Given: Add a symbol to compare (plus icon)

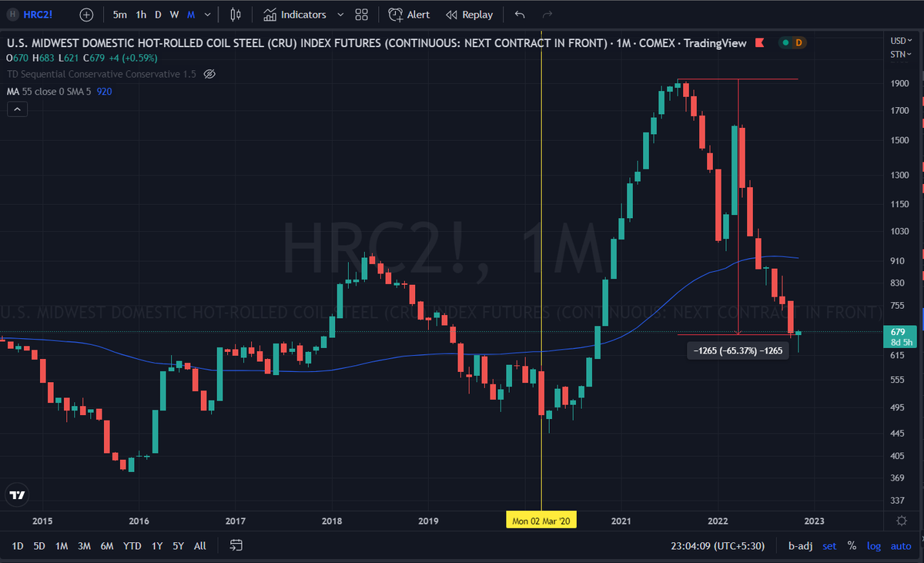Looking at the screenshot, I should coord(86,15).
